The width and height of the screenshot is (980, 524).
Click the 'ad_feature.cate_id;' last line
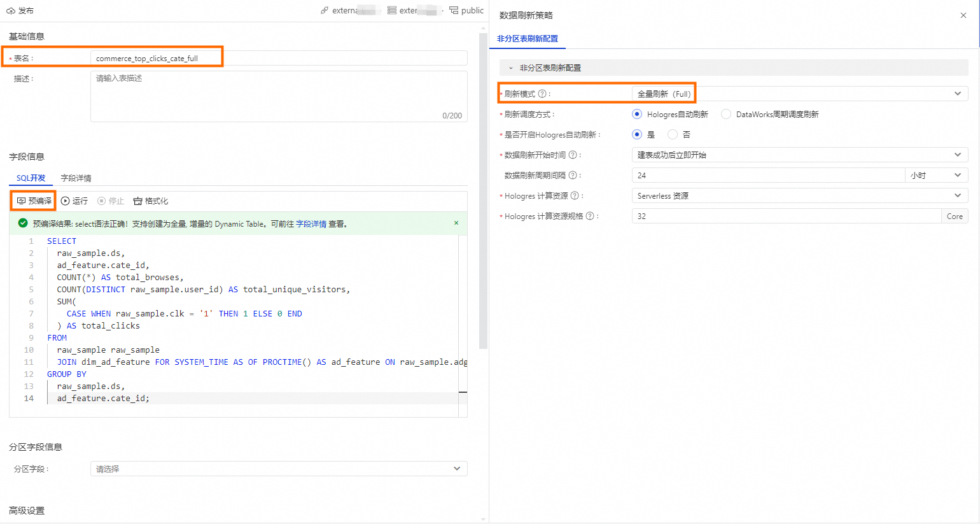click(103, 398)
